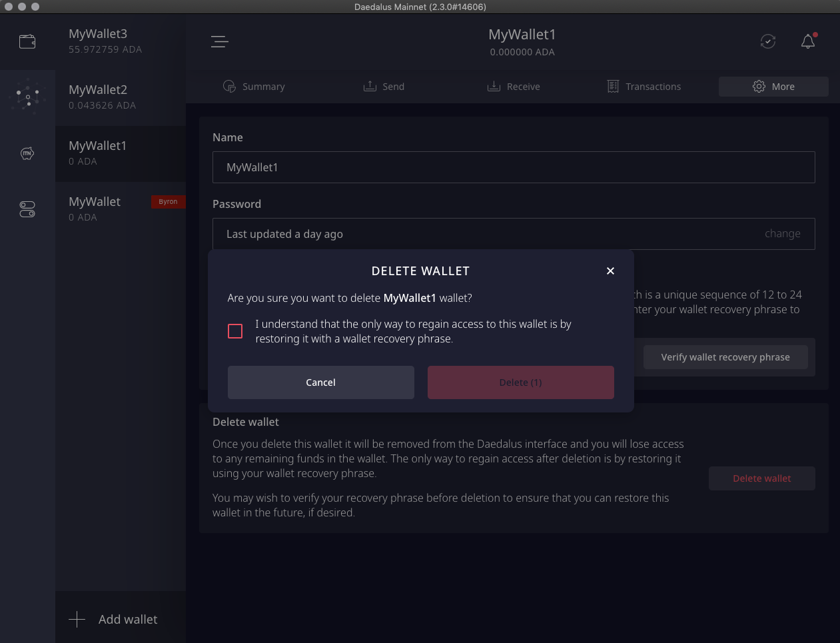
Task: Click the Summary tab icon
Action: pyautogui.click(x=229, y=87)
